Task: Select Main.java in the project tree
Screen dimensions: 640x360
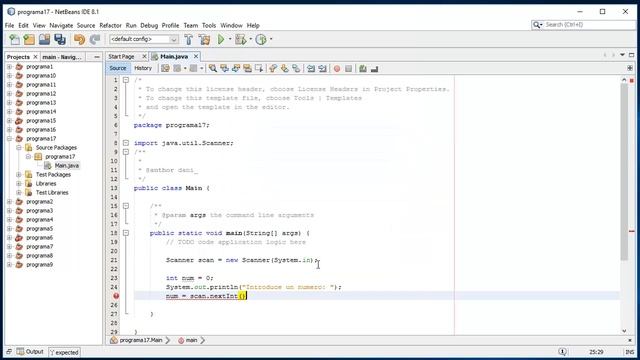Action: point(67,166)
